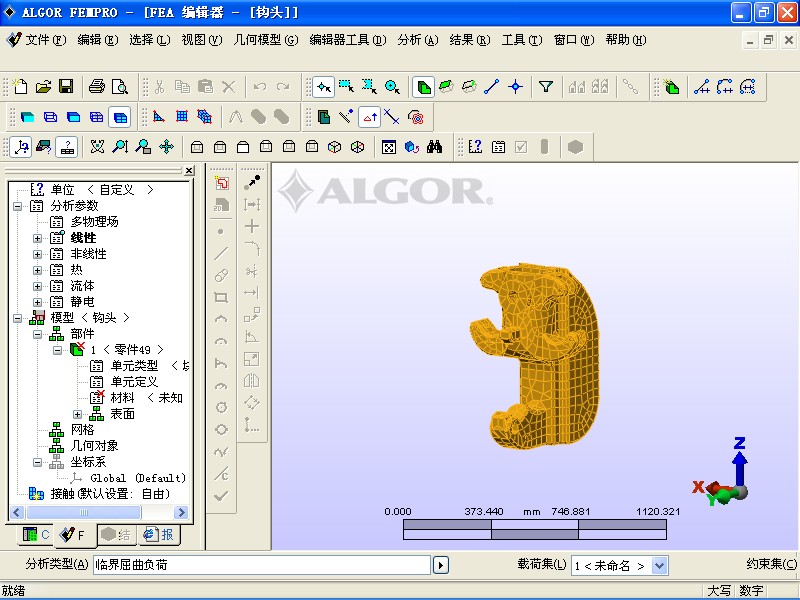This screenshot has width=800, height=600.
Task: Click the move-point arrow icon in side toolbar
Action: pos(252,182)
